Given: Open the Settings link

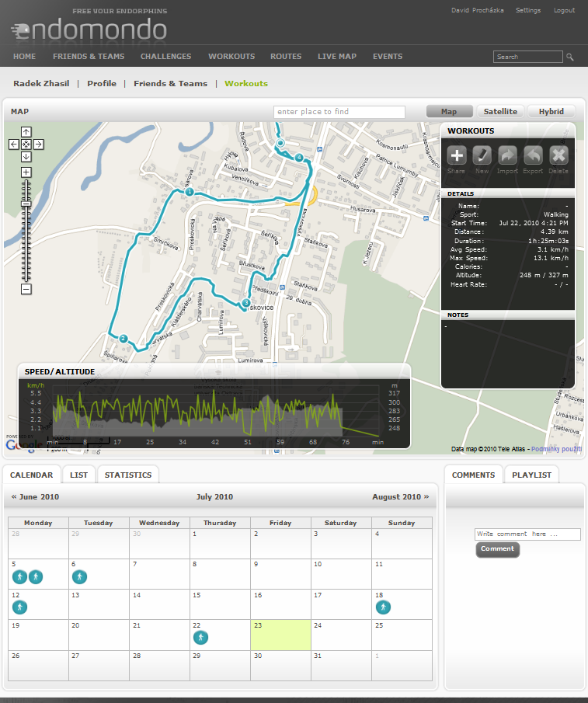Looking at the screenshot, I should (528, 10).
